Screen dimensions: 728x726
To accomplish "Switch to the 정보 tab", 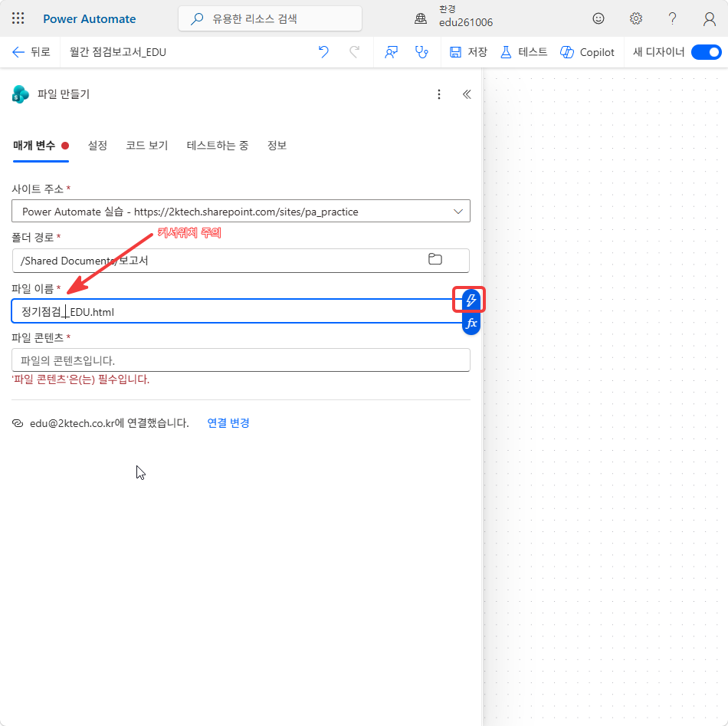I will tap(277, 146).
